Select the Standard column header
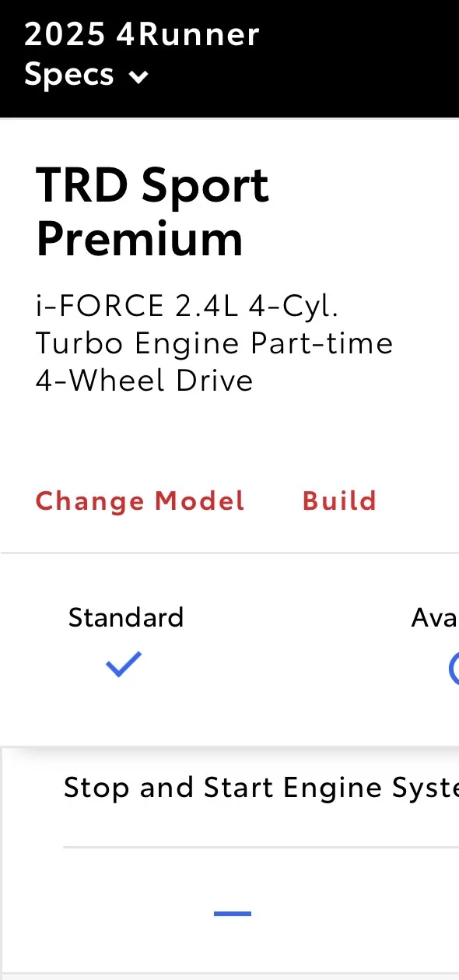The width and height of the screenshot is (459, 980). pos(126,617)
